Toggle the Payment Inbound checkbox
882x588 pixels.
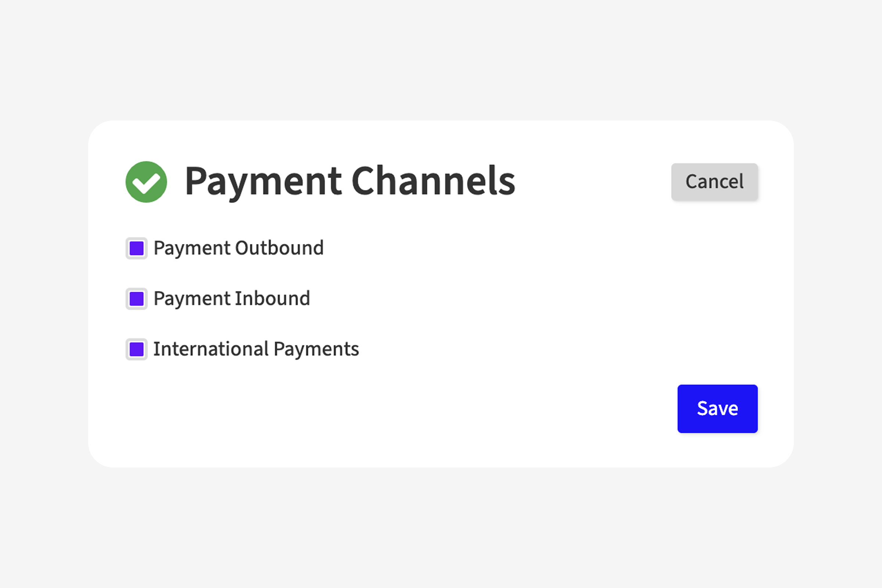[136, 299]
